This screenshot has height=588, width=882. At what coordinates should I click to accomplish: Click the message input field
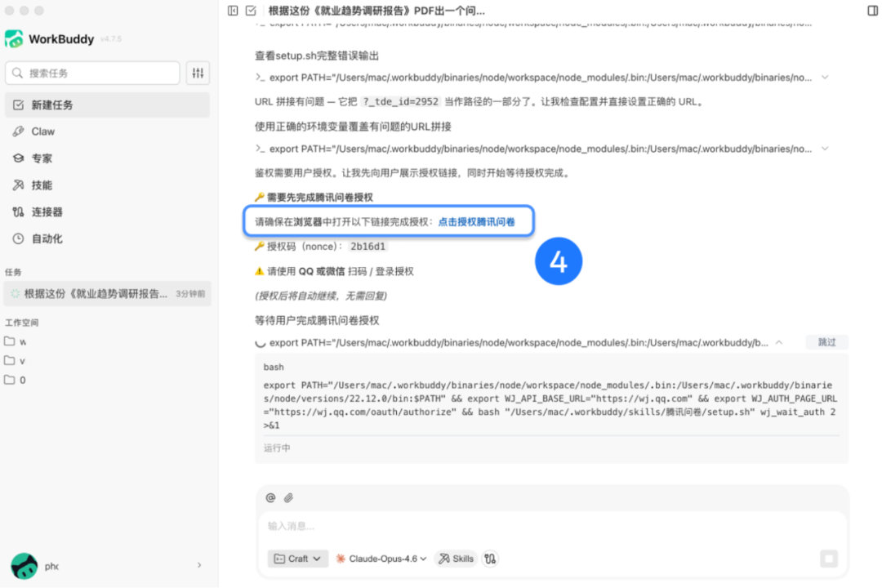[x=552, y=526]
